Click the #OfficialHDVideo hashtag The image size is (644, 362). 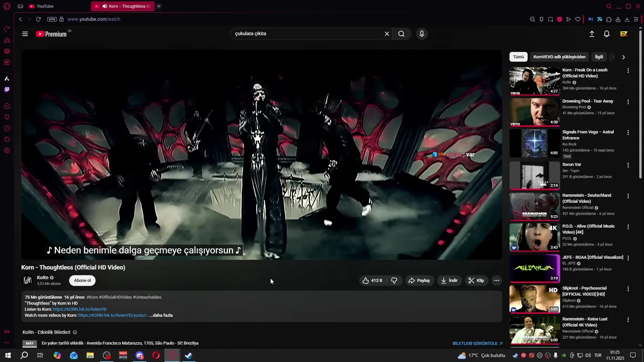[x=115, y=297]
